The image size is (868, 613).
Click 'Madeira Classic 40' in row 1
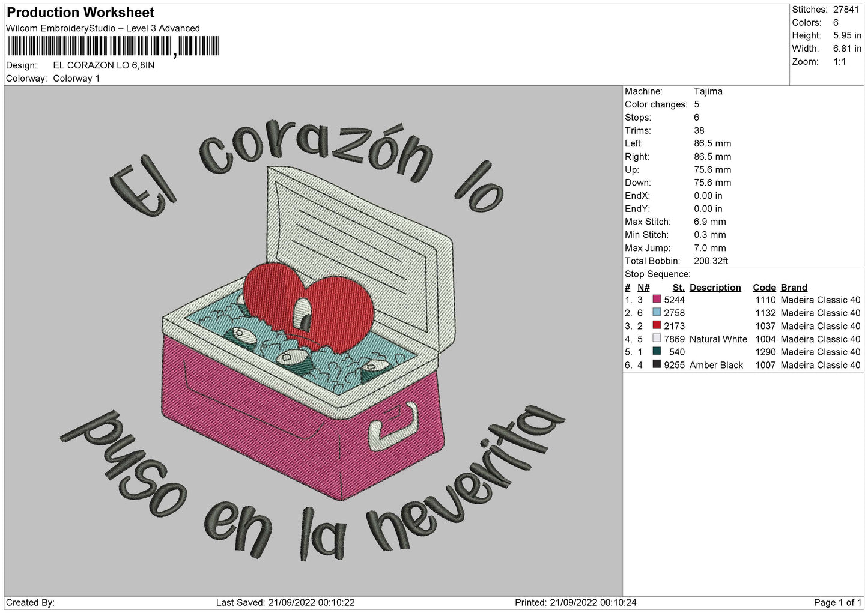pos(821,300)
